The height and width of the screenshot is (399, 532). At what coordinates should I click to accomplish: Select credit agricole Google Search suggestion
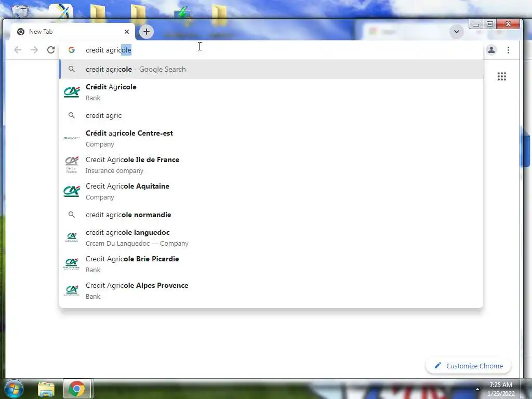click(271, 69)
